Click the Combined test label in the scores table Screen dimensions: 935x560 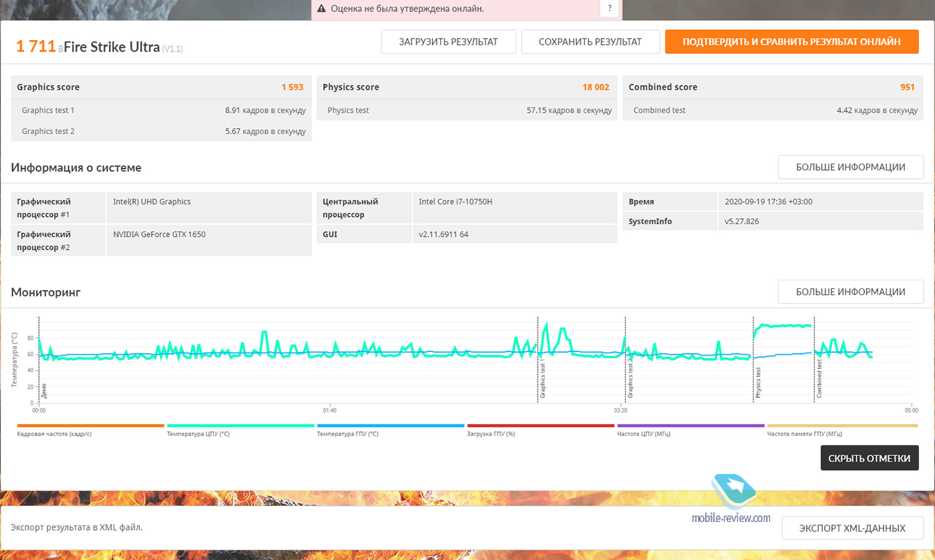coord(659,110)
